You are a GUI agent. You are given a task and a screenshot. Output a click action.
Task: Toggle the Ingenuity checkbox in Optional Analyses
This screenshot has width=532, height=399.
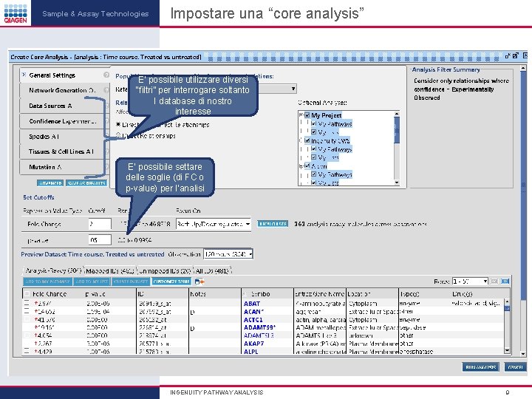click(x=307, y=140)
